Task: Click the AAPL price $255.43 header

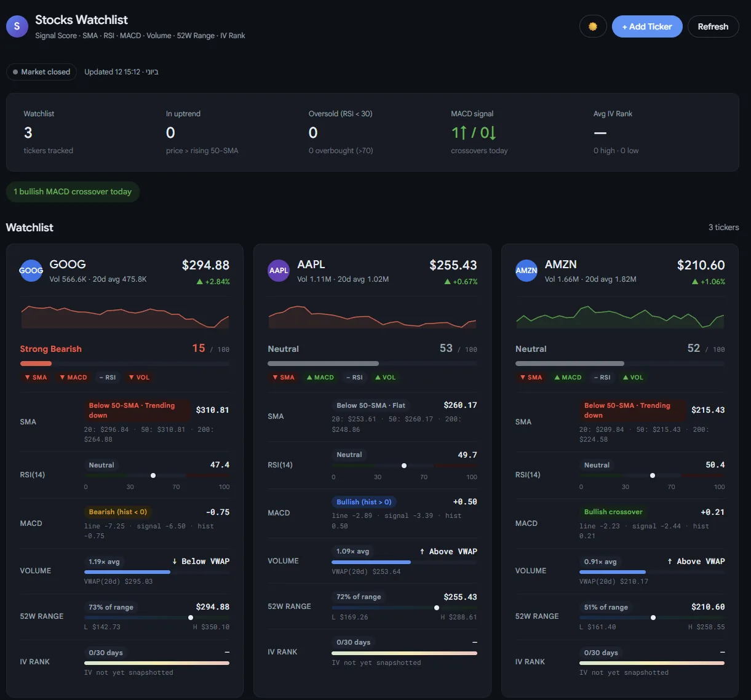Action: [453, 265]
